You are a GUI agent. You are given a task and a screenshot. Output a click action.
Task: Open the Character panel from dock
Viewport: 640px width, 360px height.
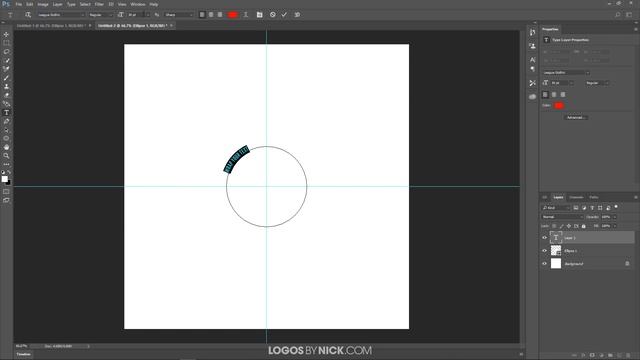(x=532, y=60)
